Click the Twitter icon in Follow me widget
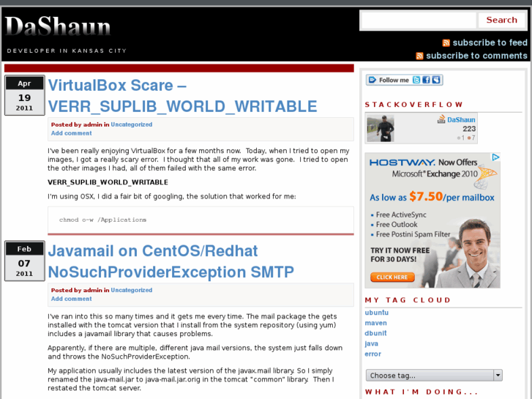Screen dimensions: 532x399 point(416,80)
